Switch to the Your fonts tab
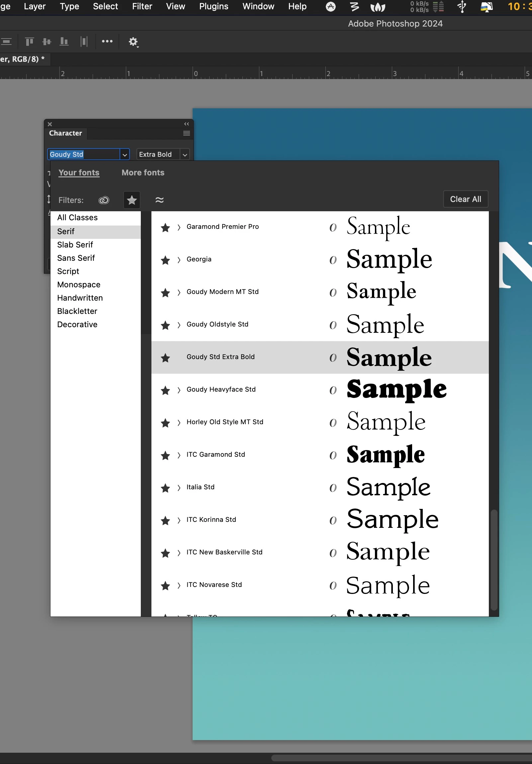 tap(79, 173)
